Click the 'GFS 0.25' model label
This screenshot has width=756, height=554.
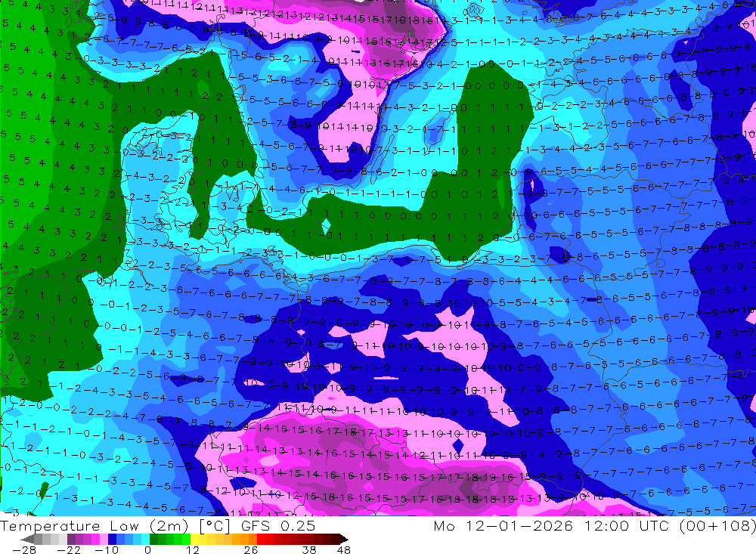point(278,525)
